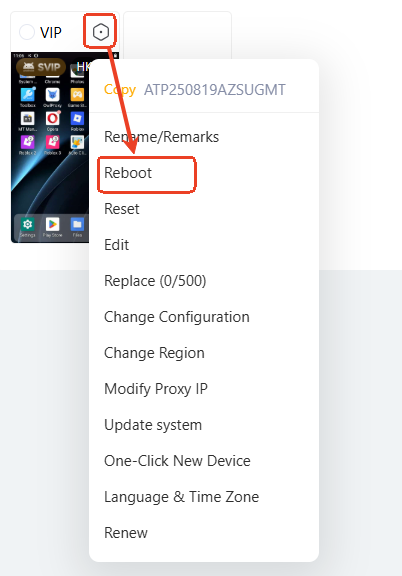The height and width of the screenshot is (576, 402).
Task: Tap the blue Roblox app icon
Action: [77, 119]
